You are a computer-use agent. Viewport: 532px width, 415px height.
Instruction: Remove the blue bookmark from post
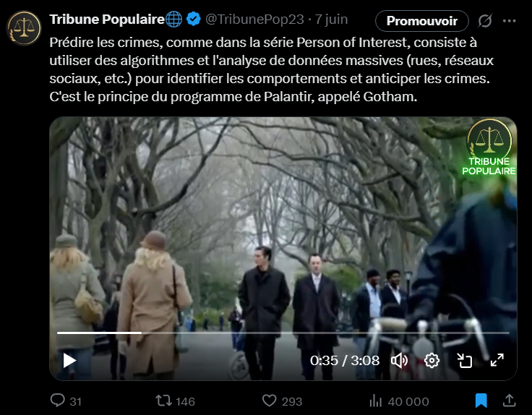point(481,401)
